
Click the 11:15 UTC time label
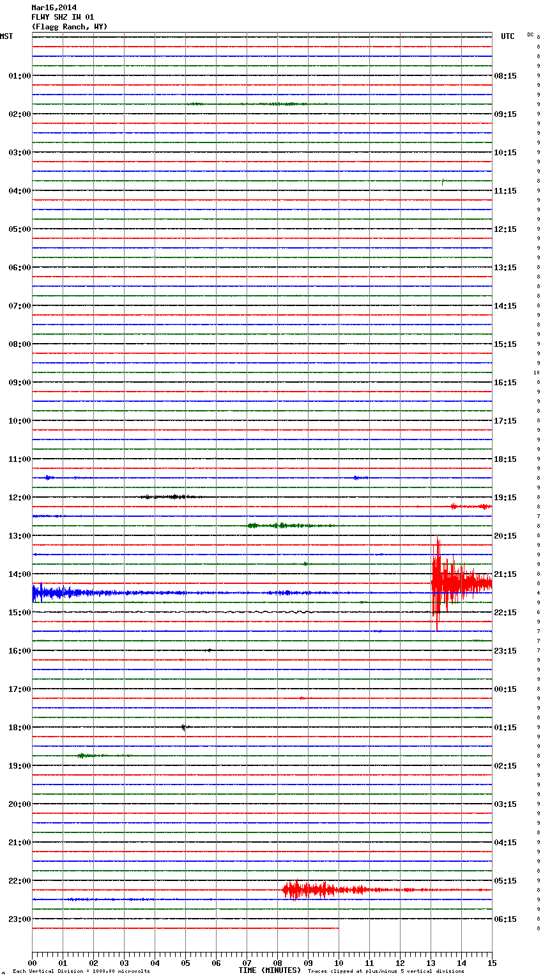click(505, 191)
